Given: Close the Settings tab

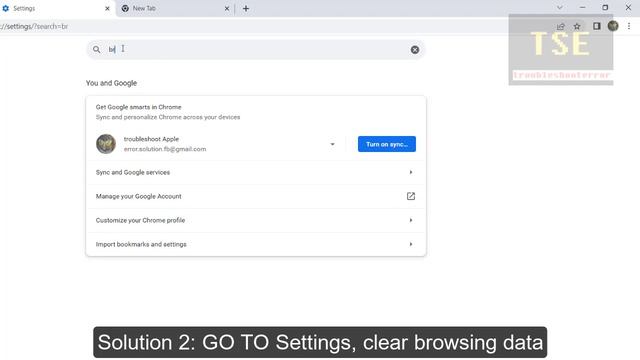Looking at the screenshot, I should point(107,8).
